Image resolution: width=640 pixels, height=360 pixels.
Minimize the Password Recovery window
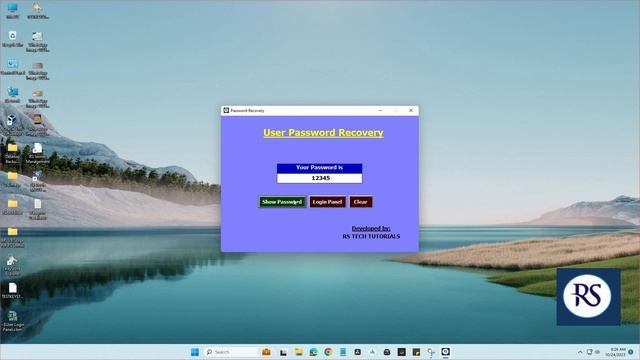point(380,110)
